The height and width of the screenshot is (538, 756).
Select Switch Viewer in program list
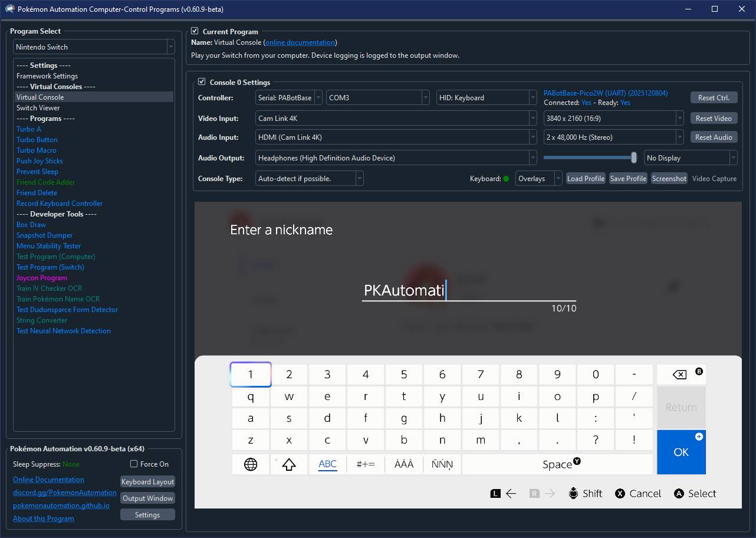[38, 108]
